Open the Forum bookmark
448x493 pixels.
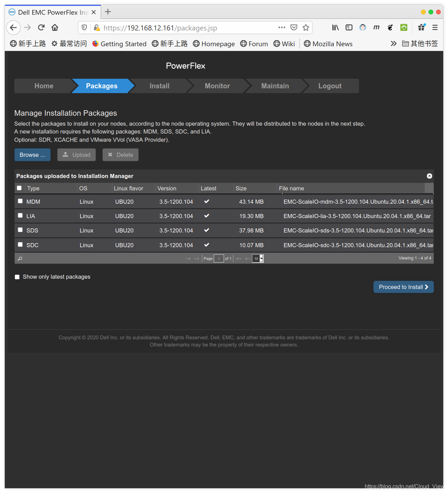tap(254, 43)
